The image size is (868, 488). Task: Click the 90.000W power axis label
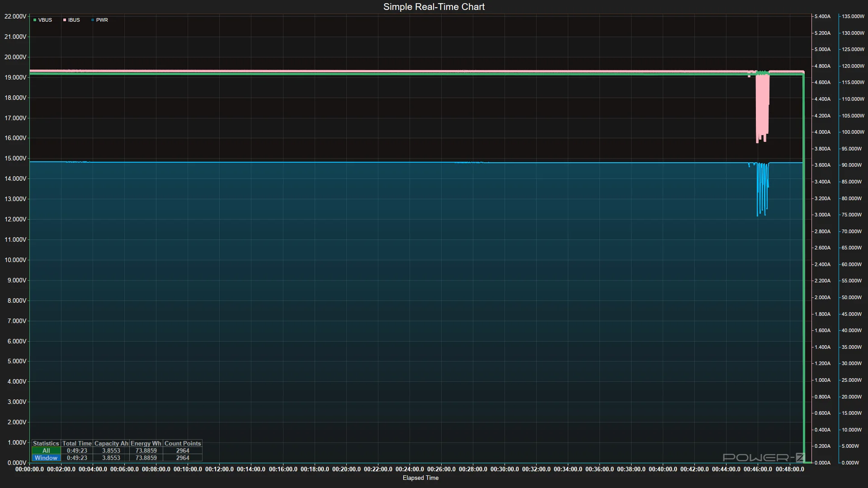click(852, 165)
